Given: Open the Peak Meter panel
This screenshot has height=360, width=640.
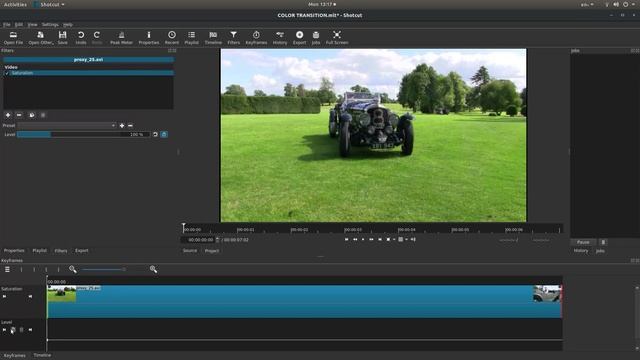Looking at the screenshot, I should tap(121, 38).
